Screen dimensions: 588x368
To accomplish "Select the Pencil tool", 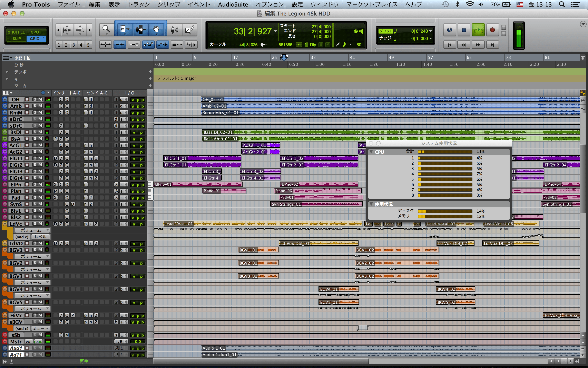I will 190,29.
